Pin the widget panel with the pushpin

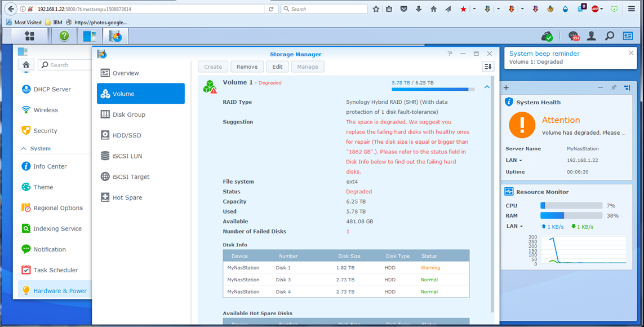point(614,87)
